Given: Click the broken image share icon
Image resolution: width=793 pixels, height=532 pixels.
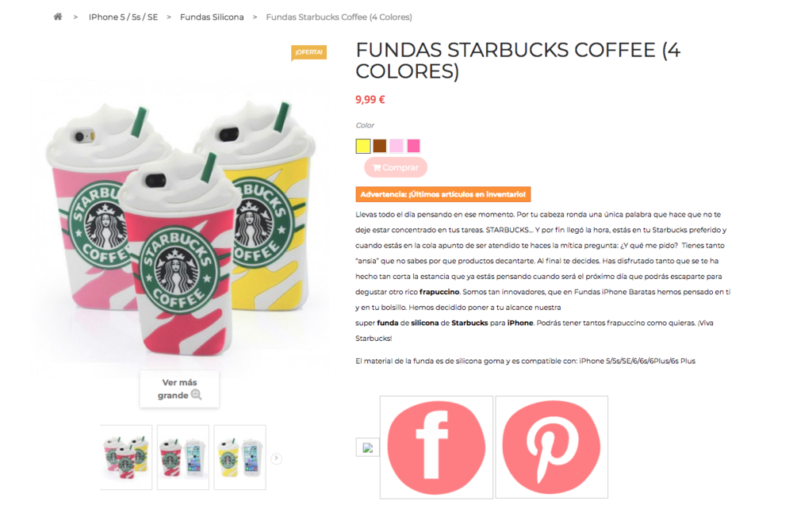Looking at the screenshot, I should coord(368,447).
